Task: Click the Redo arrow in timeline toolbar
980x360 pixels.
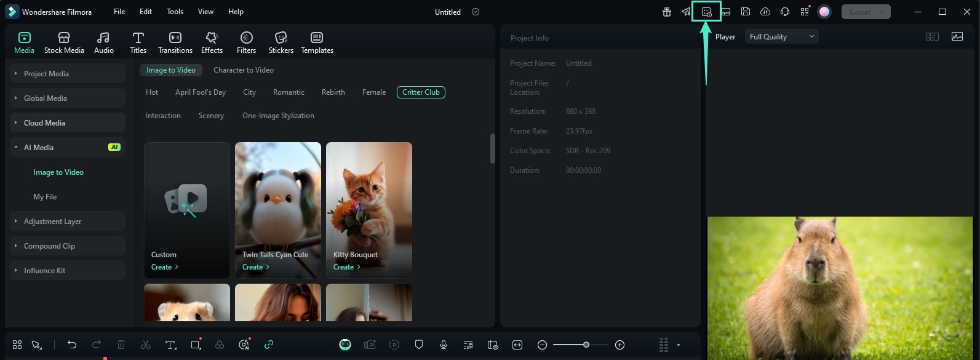Action: point(97,345)
